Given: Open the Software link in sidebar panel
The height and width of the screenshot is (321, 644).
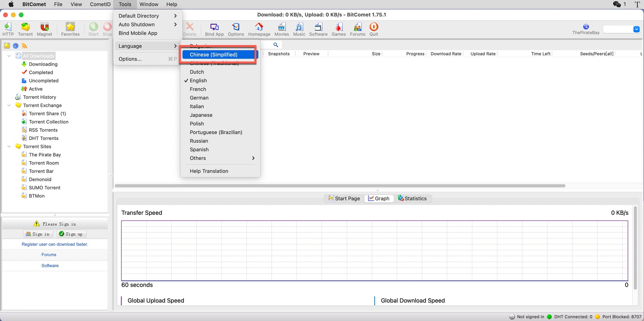Looking at the screenshot, I should tap(50, 266).
